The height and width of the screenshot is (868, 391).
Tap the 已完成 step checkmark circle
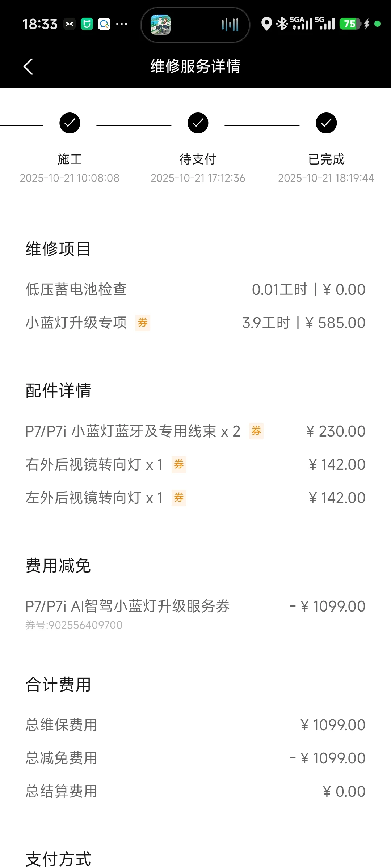pos(326,123)
